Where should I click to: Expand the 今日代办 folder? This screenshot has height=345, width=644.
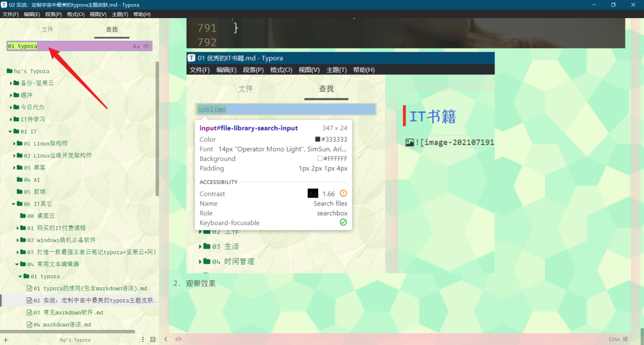[x=11, y=107]
